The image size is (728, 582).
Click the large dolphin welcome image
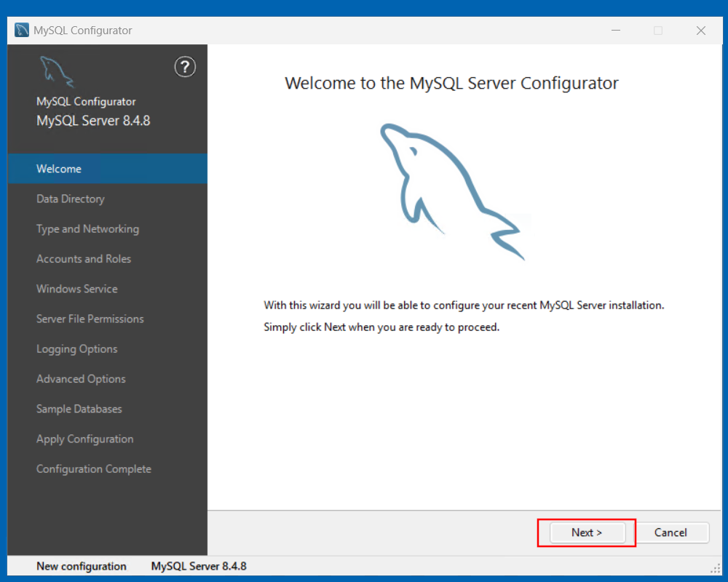[x=452, y=191]
